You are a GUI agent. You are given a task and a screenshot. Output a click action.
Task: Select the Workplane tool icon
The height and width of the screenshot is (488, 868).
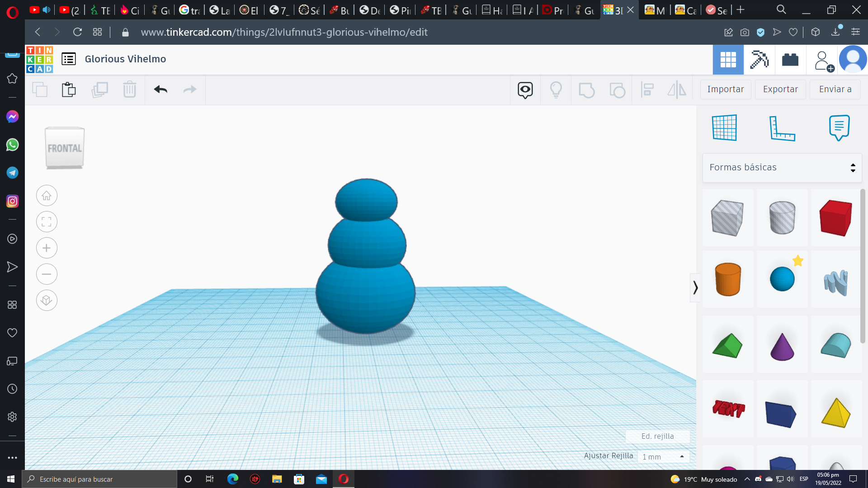click(x=724, y=128)
